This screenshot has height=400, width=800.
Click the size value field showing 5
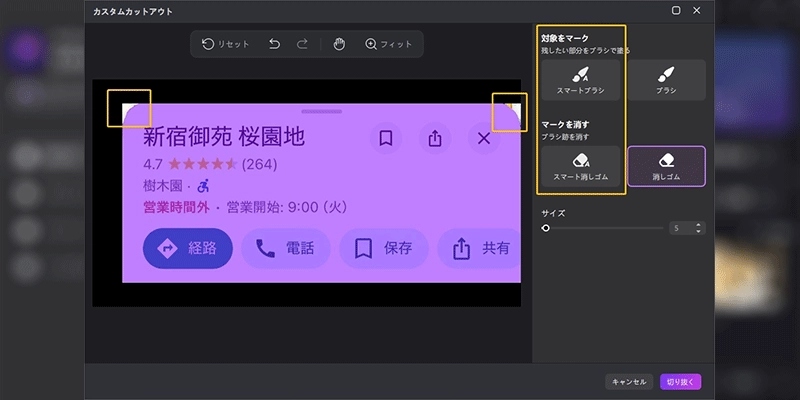682,228
